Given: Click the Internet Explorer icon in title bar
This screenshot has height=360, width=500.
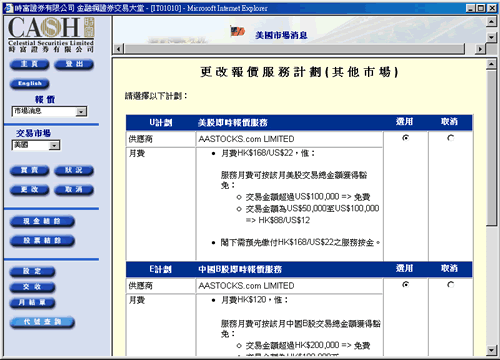Looking at the screenshot, I should pos(8,8).
